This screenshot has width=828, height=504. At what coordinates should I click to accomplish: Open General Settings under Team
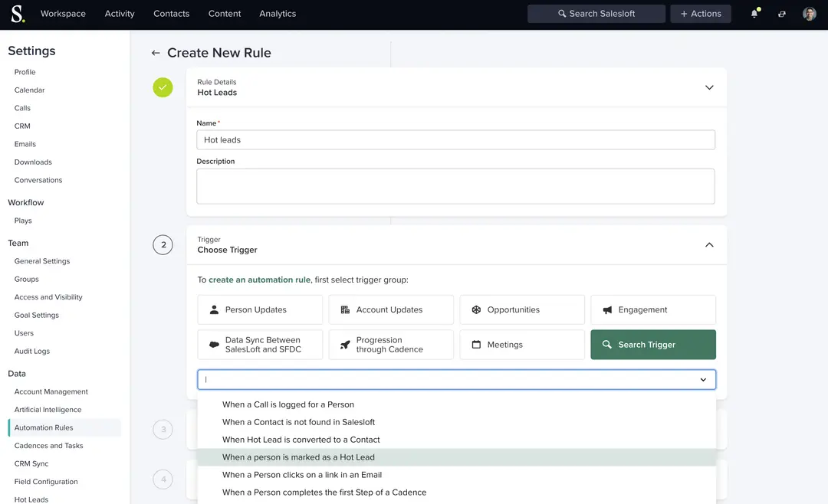tap(41, 261)
